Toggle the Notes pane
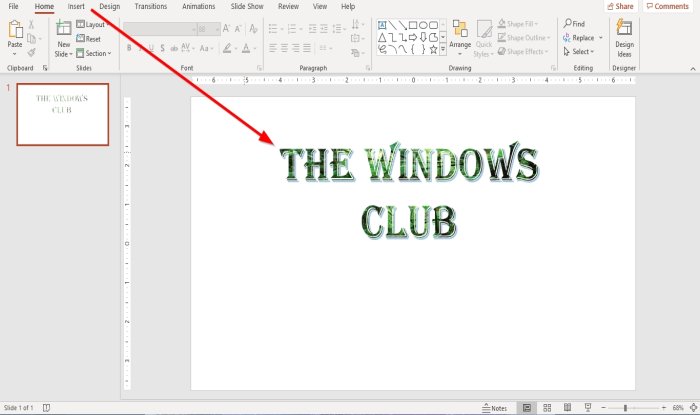The height and width of the screenshot is (415, 700). point(495,408)
